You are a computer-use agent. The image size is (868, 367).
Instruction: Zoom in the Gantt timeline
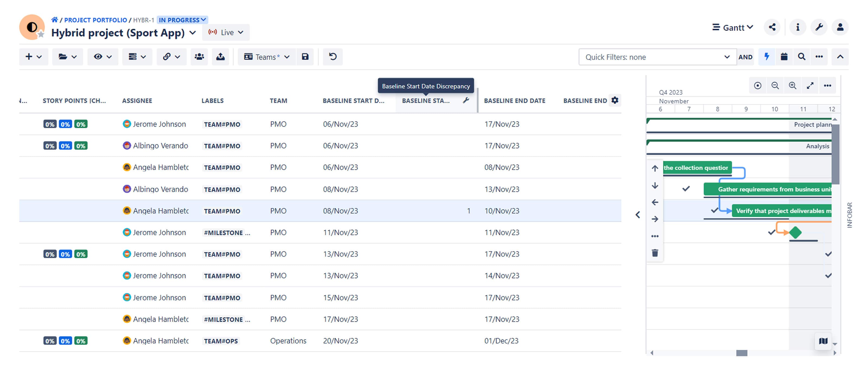[x=793, y=86]
